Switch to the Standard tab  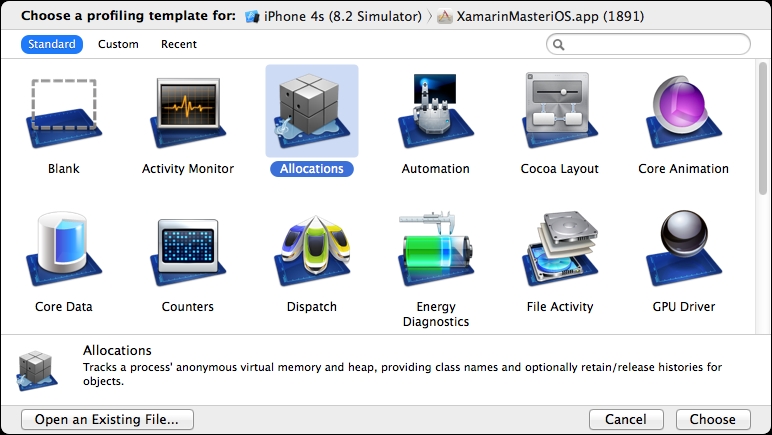52,44
